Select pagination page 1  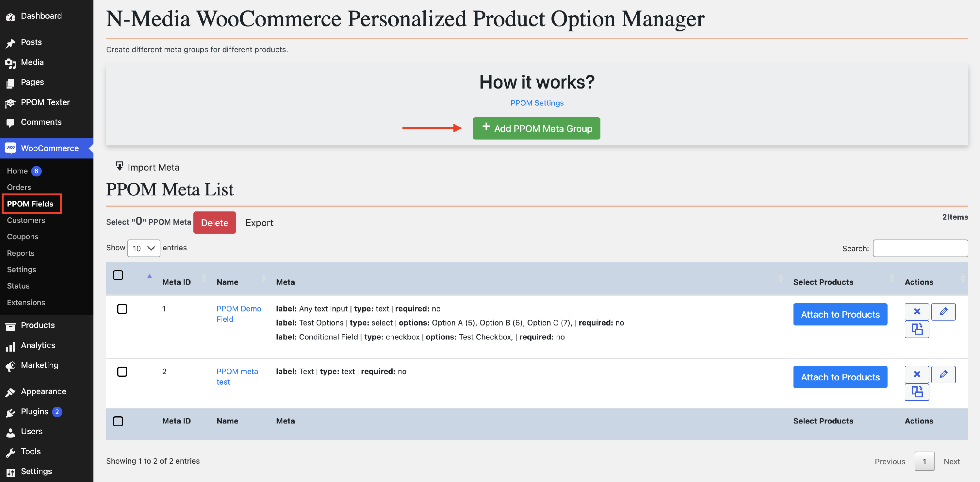click(x=924, y=461)
